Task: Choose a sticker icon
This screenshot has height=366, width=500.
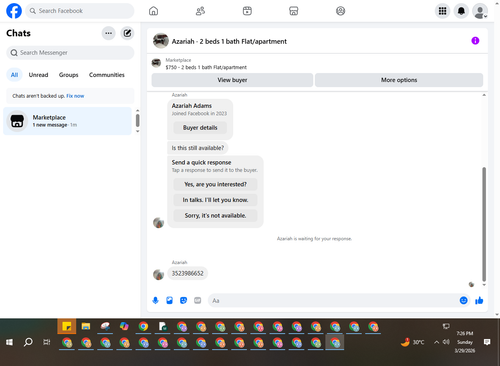Action: (183, 300)
